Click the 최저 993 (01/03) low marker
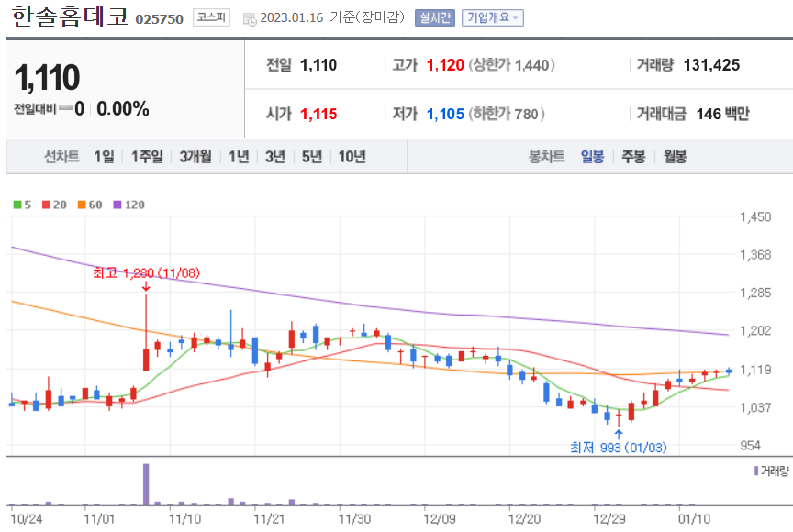Image resolution: width=793 pixels, height=532 pixels. [618, 447]
